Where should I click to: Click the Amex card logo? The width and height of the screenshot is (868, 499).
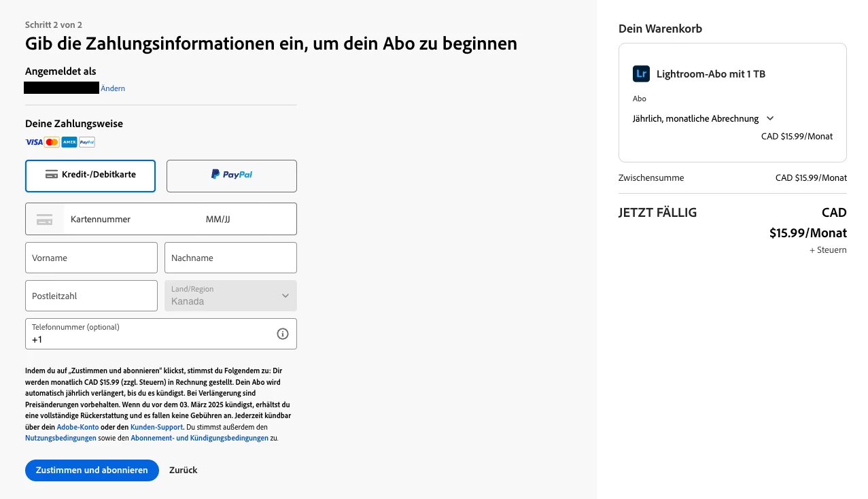[69, 142]
